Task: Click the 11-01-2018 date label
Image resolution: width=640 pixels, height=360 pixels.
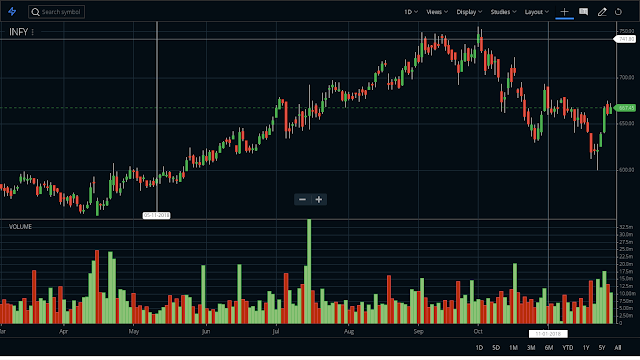Action: point(548,334)
